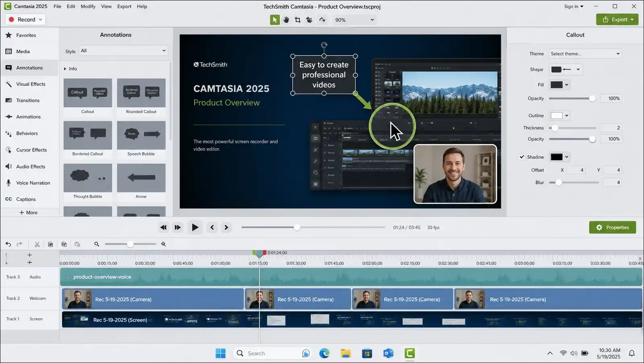Open the Sign In dropdown
Viewport: 644px width, 363px height.
(574, 6)
